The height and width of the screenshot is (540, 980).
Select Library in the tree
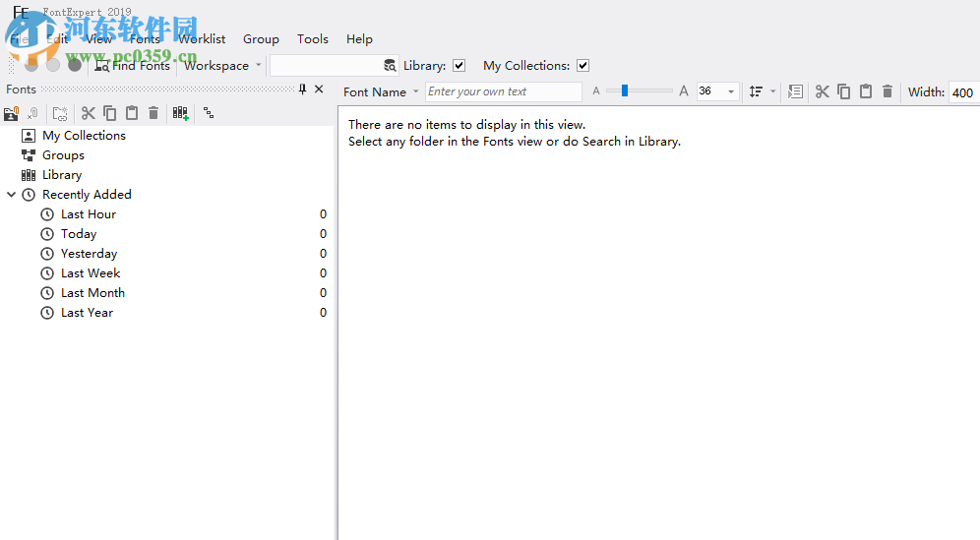[x=62, y=175]
